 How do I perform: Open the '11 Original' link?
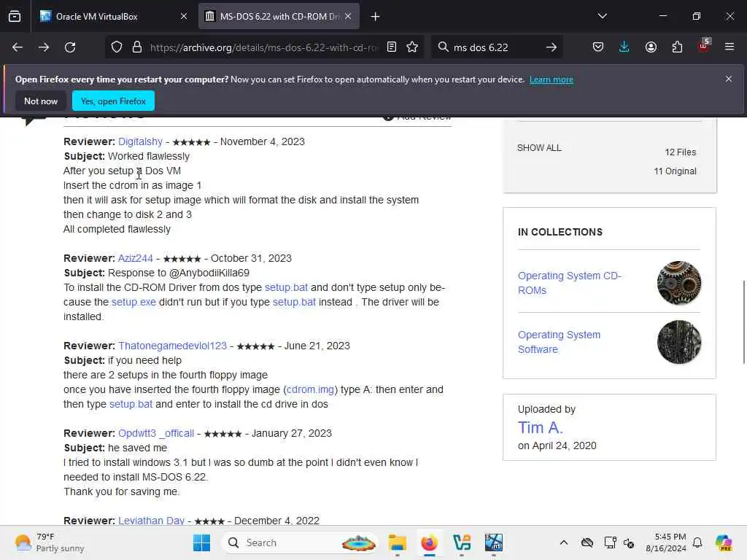[x=675, y=171]
